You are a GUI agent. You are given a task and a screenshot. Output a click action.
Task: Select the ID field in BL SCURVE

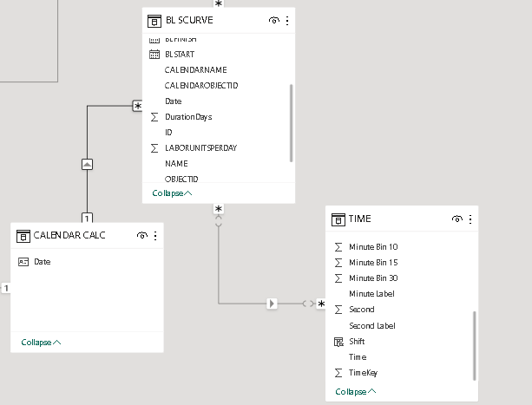[168, 132]
